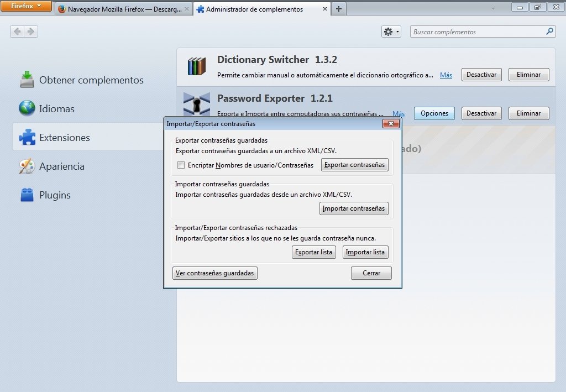This screenshot has width=566, height=392.
Task: Click Exportar lista button
Action: pyautogui.click(x=314, y=252)
